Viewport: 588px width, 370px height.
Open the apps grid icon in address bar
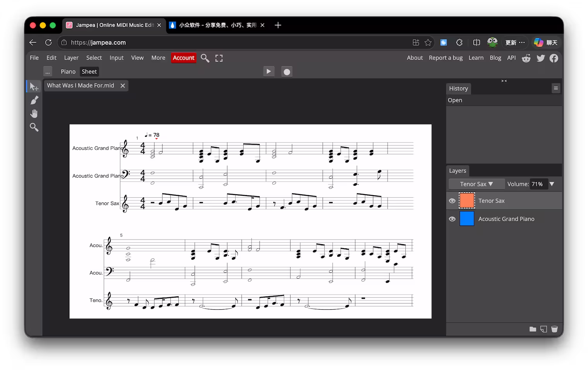416,43
